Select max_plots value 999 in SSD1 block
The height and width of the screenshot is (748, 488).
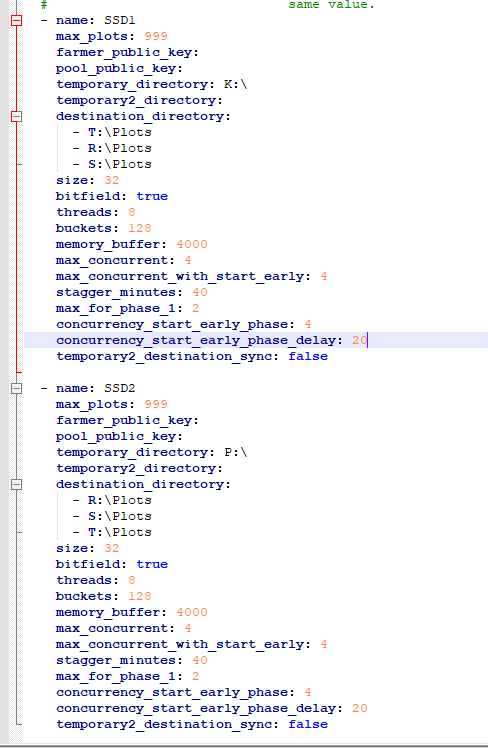(156, 36)
